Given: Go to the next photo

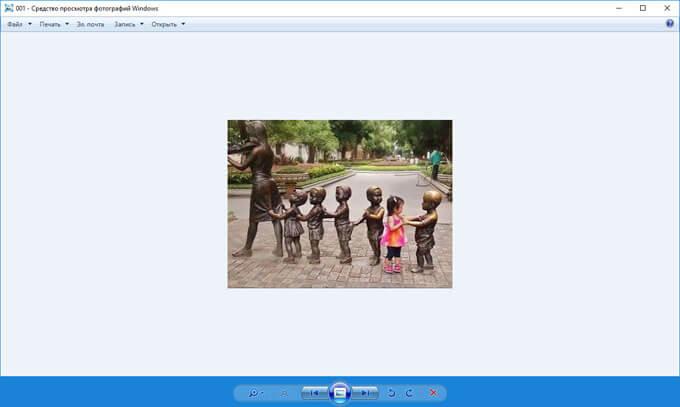Looking at the screenshot, I should 366,393.
